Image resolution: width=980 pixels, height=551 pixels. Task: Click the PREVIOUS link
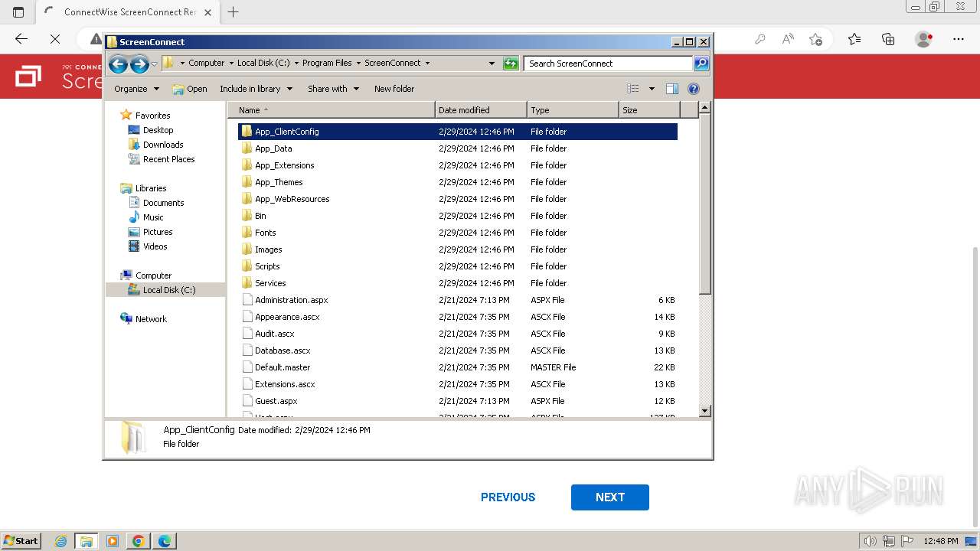tap(508, 497)
